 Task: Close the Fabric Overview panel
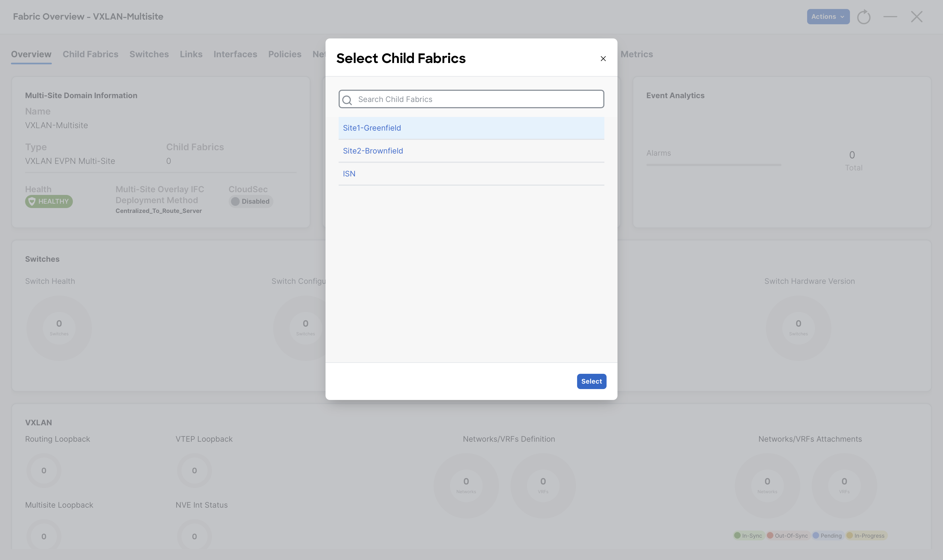(x=917, y=17)
